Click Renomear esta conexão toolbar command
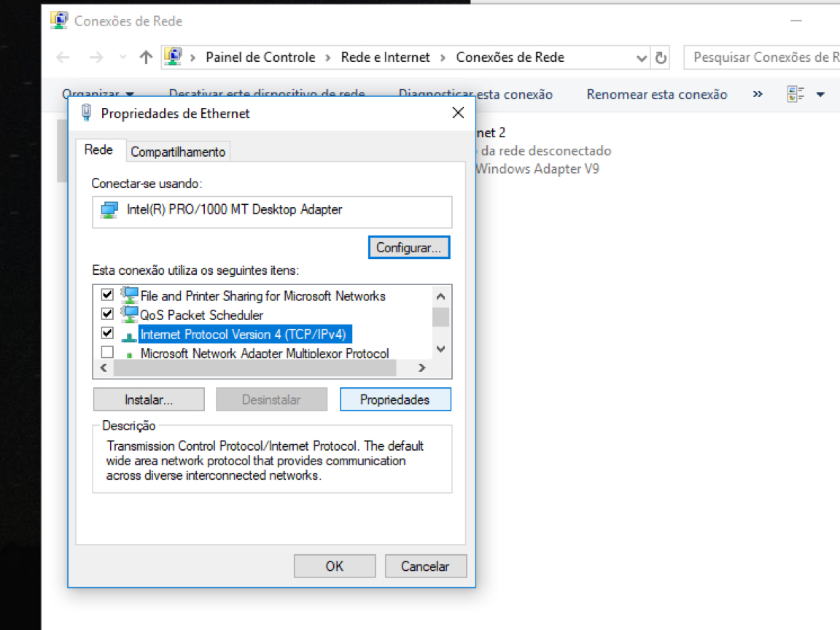840x630 pixels. pyautogui.click(x=657, y=94)
